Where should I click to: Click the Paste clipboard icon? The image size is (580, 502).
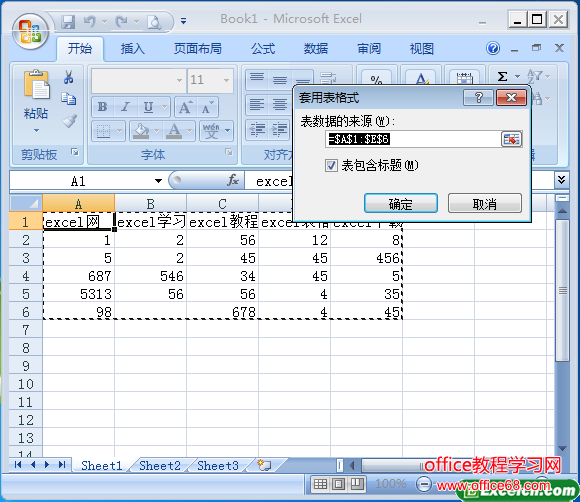pos(36,85)
